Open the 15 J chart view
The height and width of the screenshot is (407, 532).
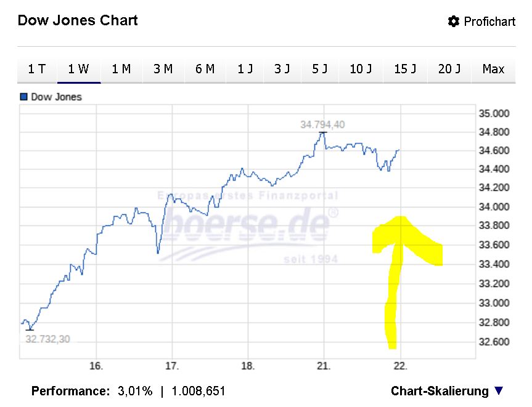point(405,69)
